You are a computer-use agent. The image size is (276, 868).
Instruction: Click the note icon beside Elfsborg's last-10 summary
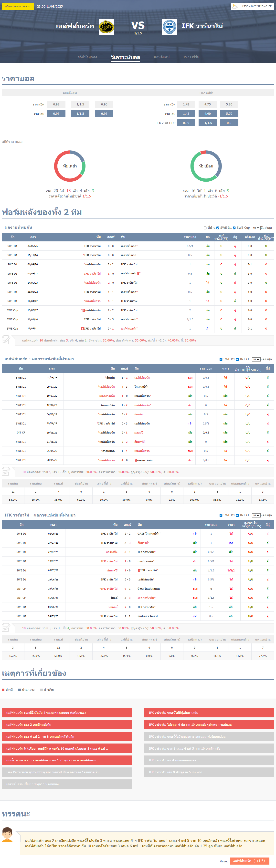coord(6,471)
